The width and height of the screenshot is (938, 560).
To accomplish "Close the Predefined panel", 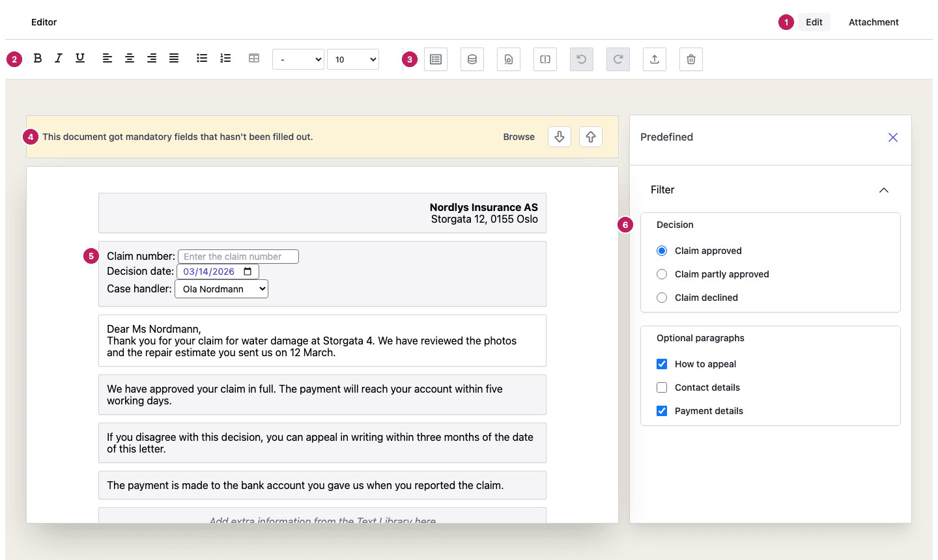I will point(893,137).
